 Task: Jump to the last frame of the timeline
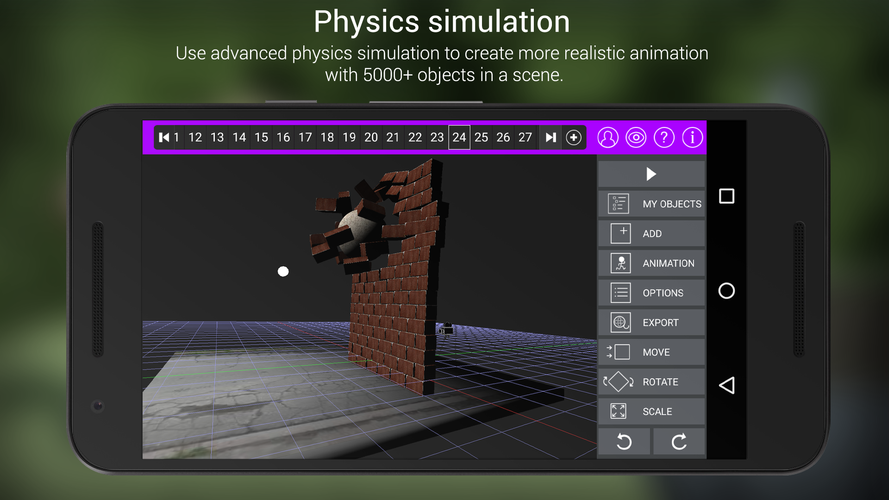point(550,137)
